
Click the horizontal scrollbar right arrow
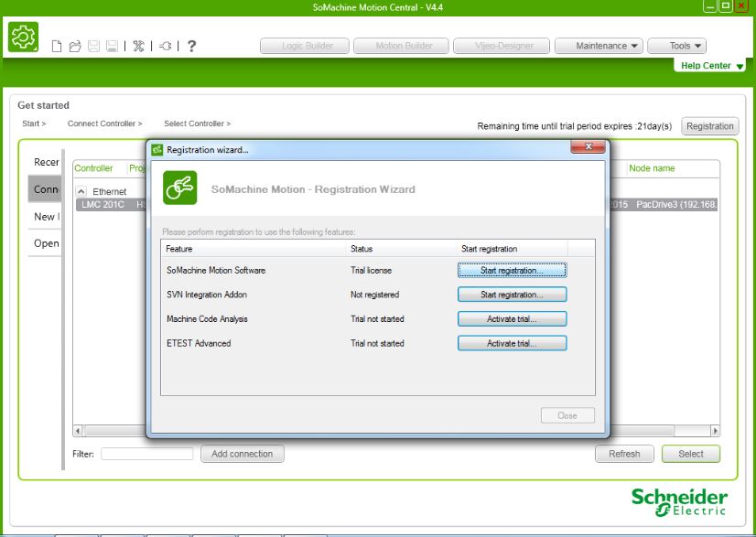(715, 431)
